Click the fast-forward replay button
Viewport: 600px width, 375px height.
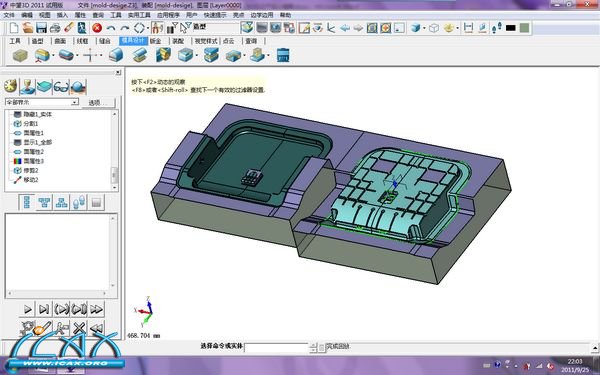tap(97, 309)
